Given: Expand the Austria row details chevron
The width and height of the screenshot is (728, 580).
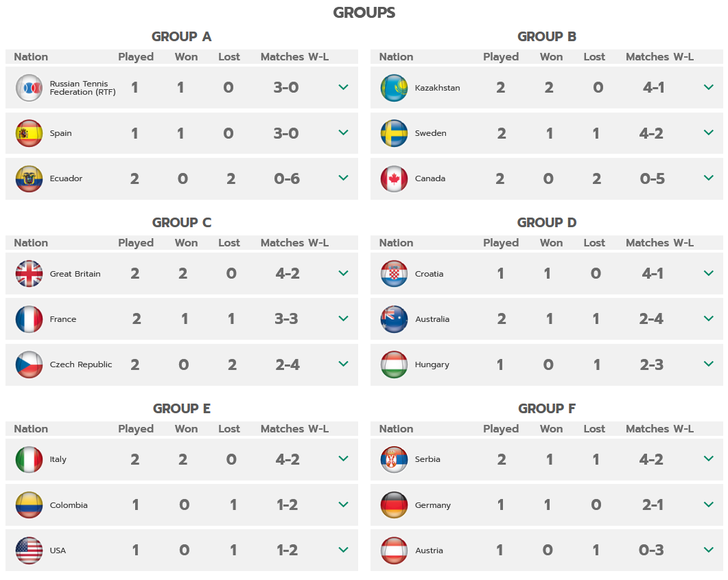Looking at the screenshot, I should [709, 550].
